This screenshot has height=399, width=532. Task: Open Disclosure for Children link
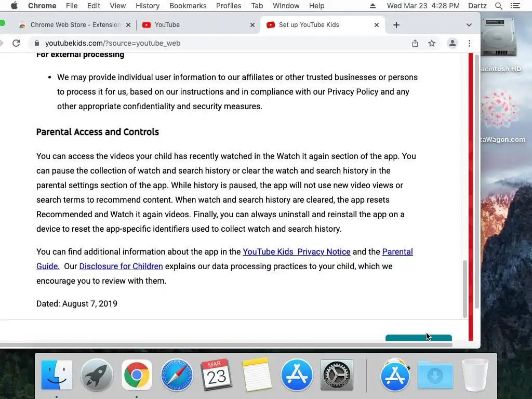pyautogui.click(x=121, y=267)
